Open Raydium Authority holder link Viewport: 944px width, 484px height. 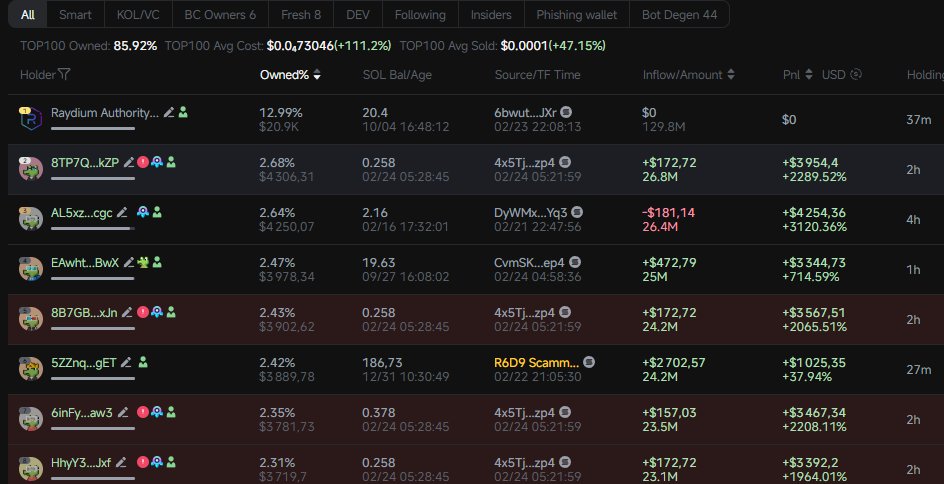(x=105, y=113)
